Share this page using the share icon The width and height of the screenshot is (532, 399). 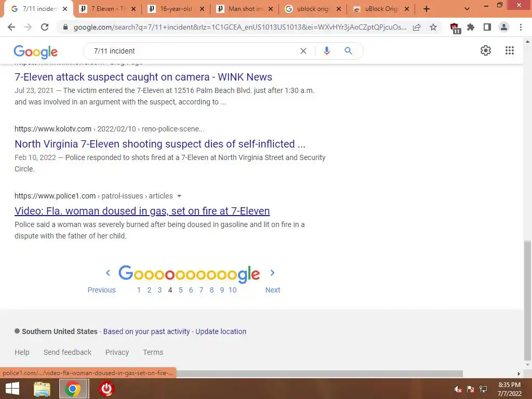click(417, 27)
